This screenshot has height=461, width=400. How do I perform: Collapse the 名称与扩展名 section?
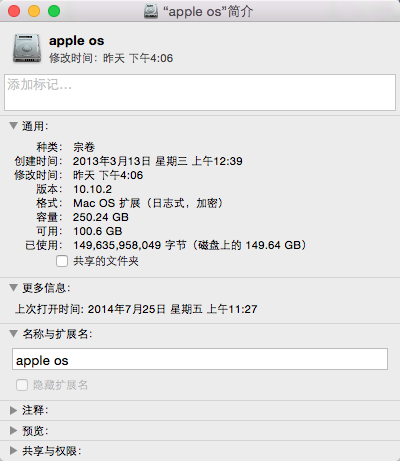coord(13,333)
